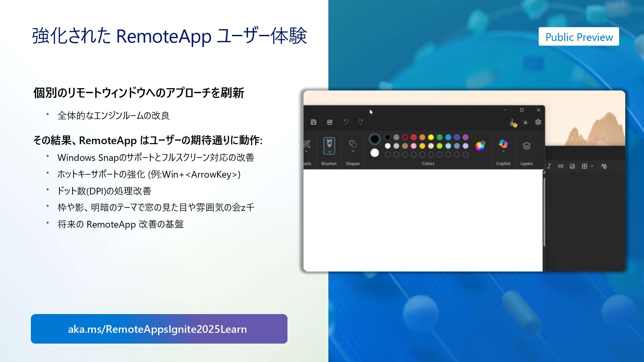Select primary Color 1 black circle
The height and width of the screenshot is (362, 644).
coord(375,139)
